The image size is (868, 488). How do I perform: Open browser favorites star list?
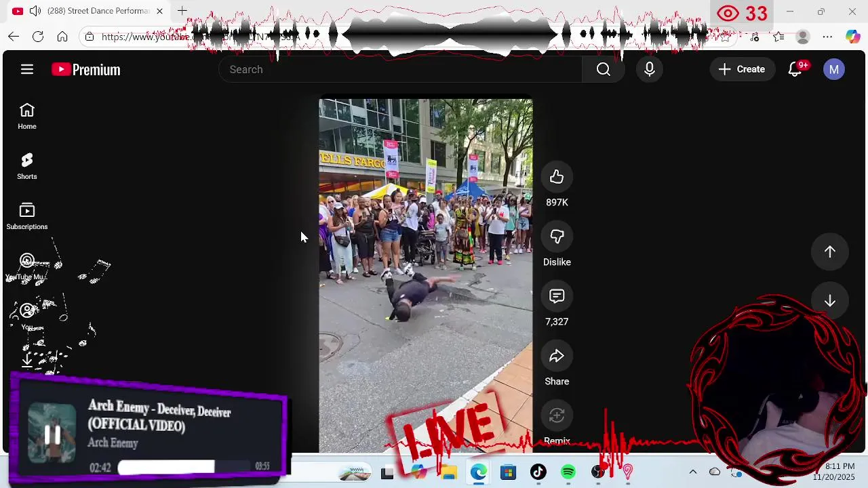[778, 37]
